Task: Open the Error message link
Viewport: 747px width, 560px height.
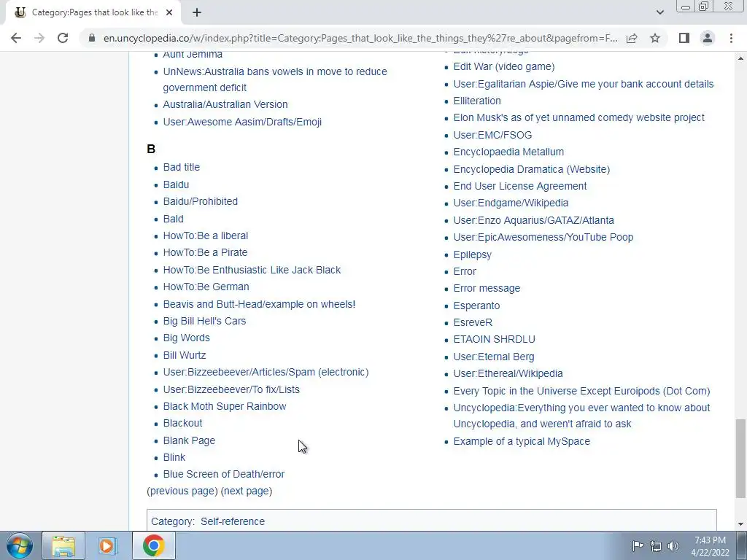Action: pyautogui.click(x=487, y=289)
